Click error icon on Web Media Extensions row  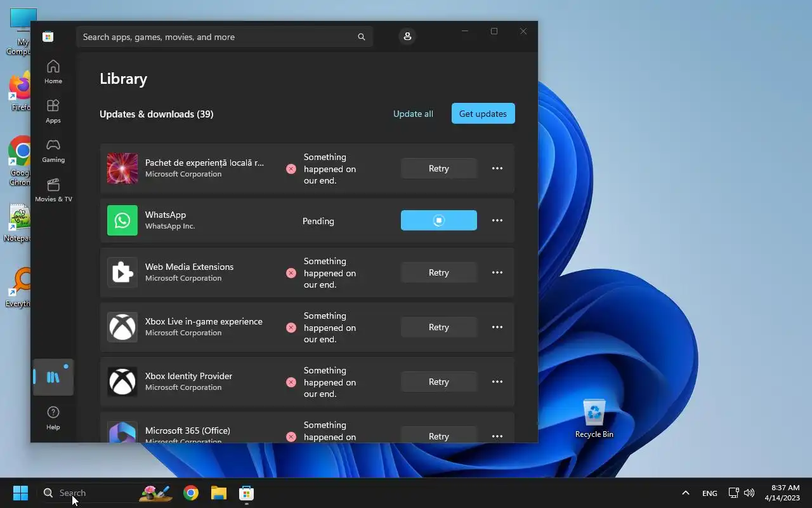[291, 273]
